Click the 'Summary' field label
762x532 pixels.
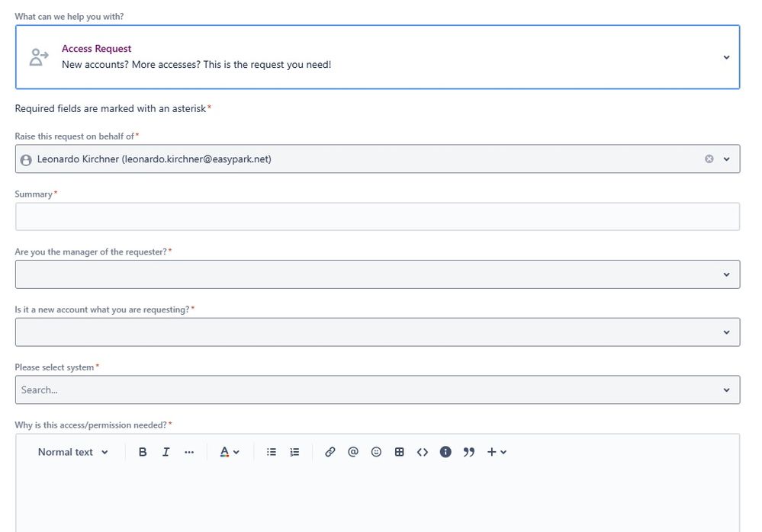click(x=34, y=194)
